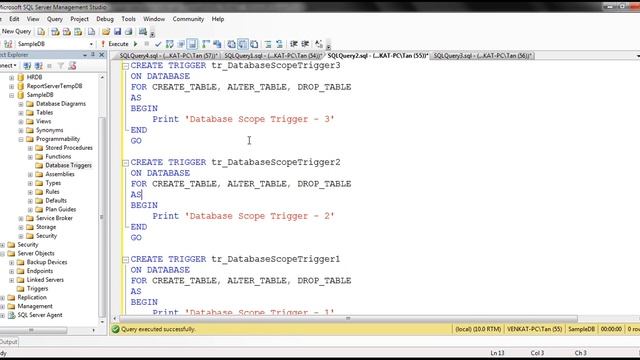The width and height of the screenshot is (640, 360).
Task: Click the Object Explorer vertical scrollbar
Action: click(102, 216)
